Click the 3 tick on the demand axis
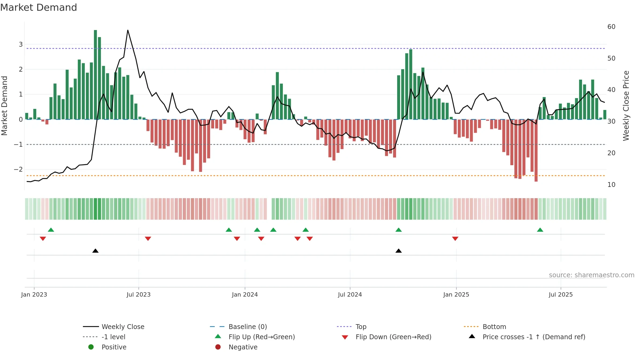The width and height of the screenshot is (644, 362). pos(21,45)
